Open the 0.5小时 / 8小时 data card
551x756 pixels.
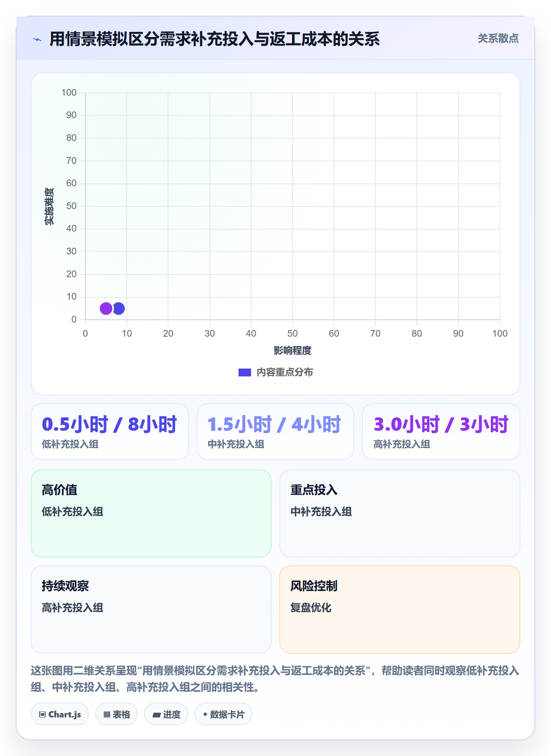pos(110,432)
